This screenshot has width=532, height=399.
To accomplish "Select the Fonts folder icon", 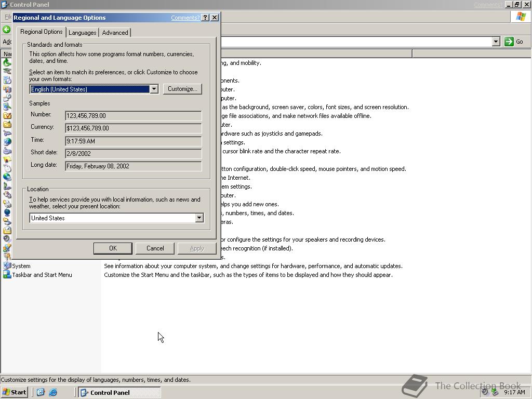I will coord(7,124).
